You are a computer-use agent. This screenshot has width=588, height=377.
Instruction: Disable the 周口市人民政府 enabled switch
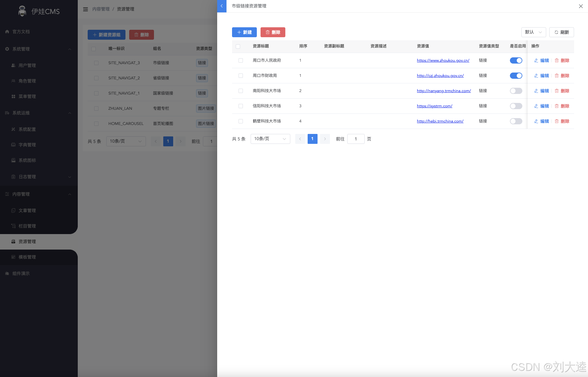point(516,60)
